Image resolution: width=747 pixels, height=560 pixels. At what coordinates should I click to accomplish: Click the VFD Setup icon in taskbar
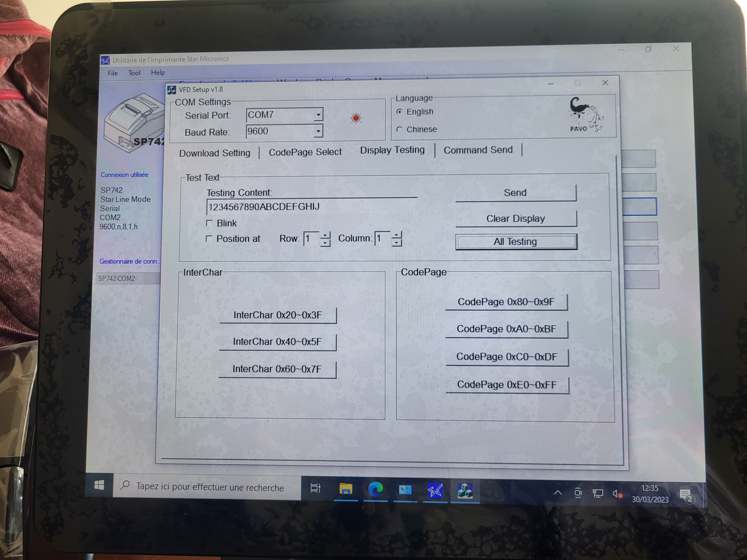click(465, 490)
